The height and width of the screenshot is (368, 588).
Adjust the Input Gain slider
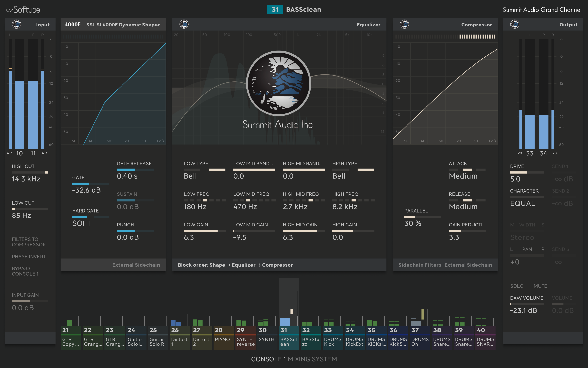click(x=30, y=301)
